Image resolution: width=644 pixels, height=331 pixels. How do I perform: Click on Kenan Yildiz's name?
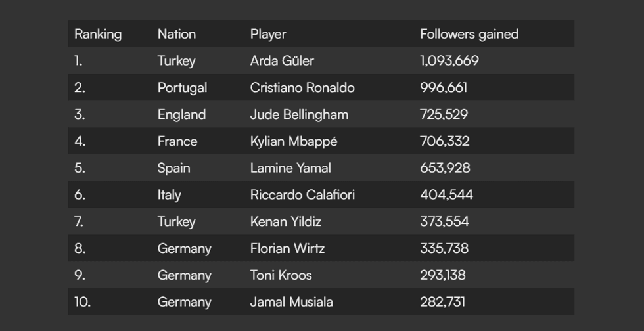click(x=286, y=222)
